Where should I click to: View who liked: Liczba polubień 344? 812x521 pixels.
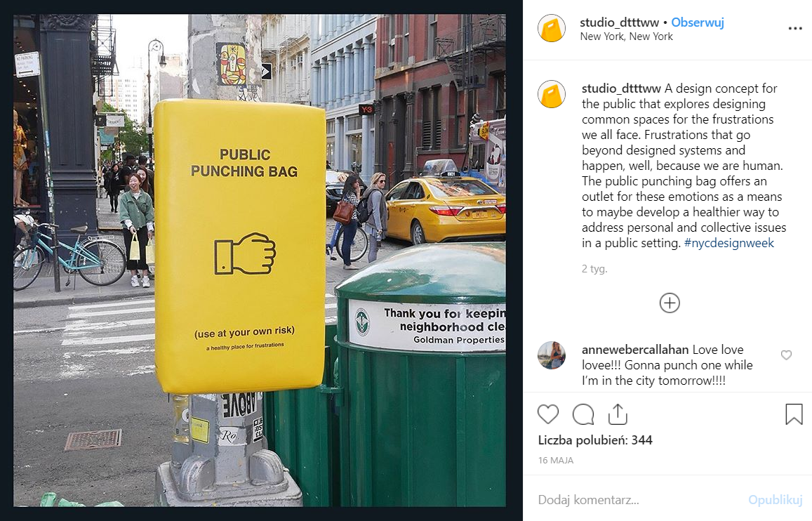(x=595, y=440)
